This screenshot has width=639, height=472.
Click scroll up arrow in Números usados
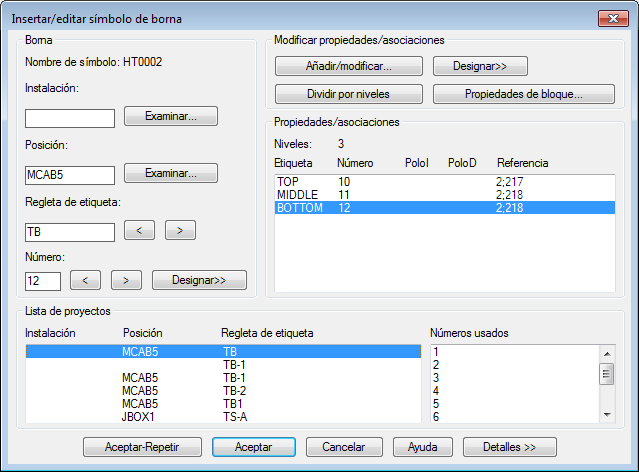pos(607,354)
